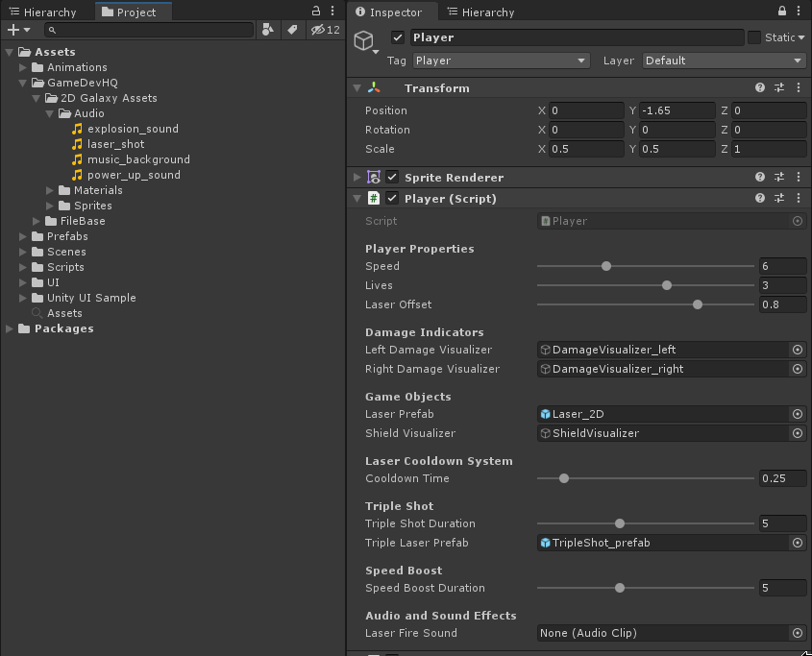Collapse the Transform component
Image resolution: width=812 pixels, height=656 pixels.
pos(357,88)
